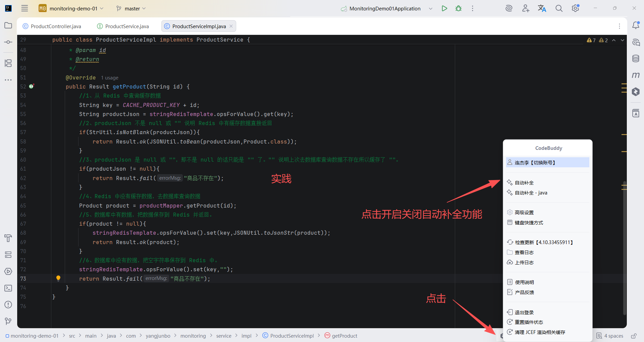Expand run configuration dropdown arrow
The image size is (644, 342).
tap(431, 9)
